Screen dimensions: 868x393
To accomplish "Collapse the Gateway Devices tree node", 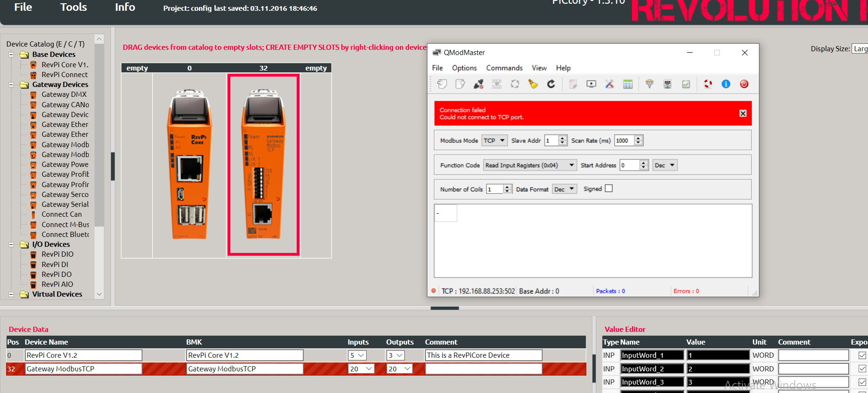I will coord(11,85).
